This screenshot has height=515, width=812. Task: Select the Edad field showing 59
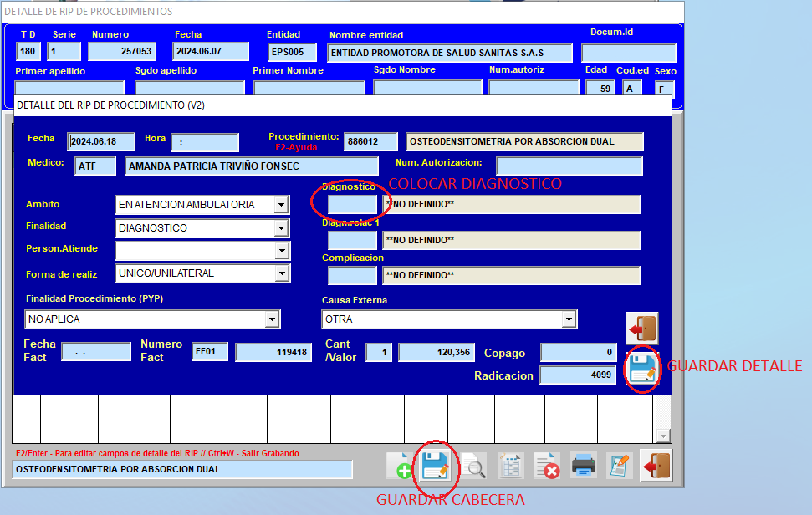click(x=600, y=88)
